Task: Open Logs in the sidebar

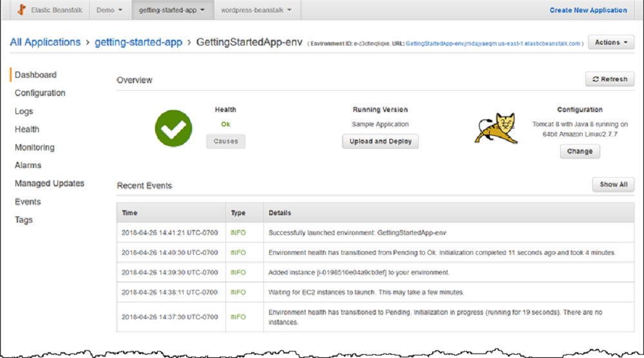Action: click(24, 111)
